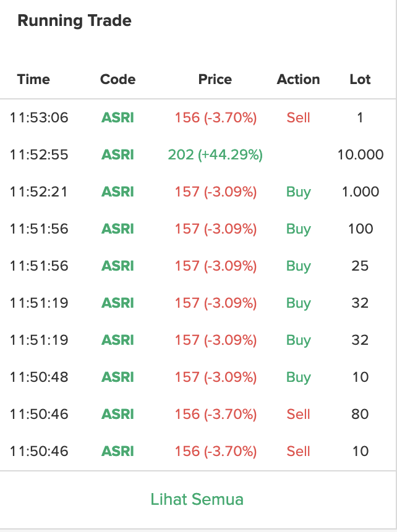This screenshot has height=532, width=397.
Task: Select the Sell action with 80 lots
Action: [299, 414]
